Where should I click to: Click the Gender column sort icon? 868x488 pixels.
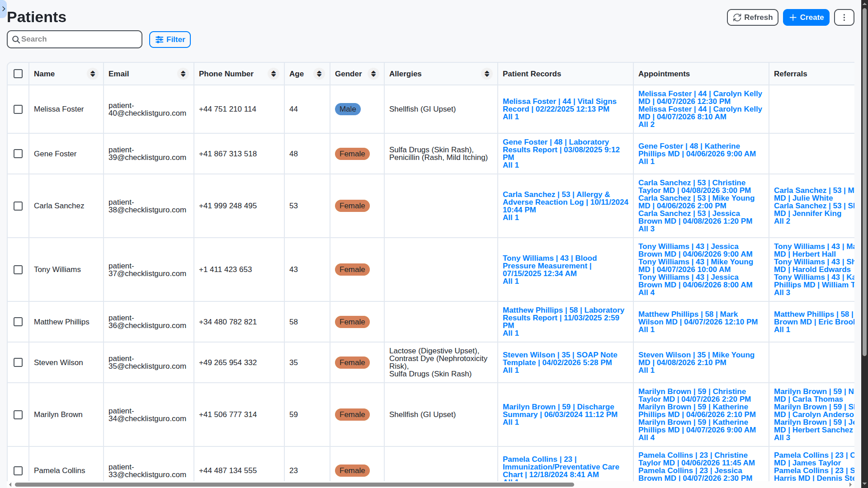373,74
